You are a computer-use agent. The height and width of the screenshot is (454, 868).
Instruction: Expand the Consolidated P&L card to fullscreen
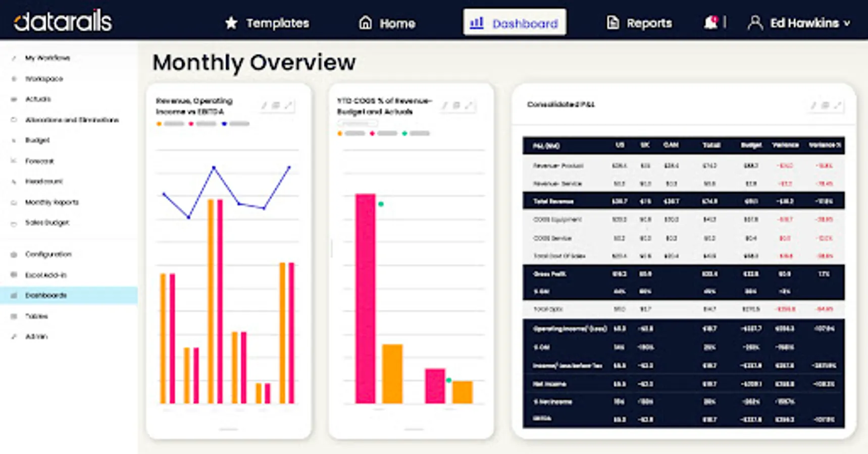point(838,105)
